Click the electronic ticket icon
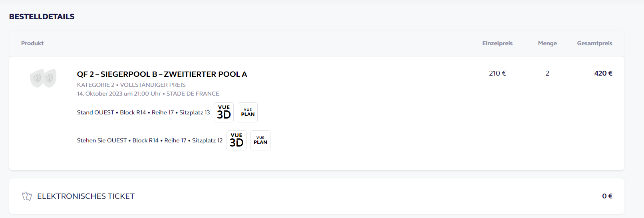 (x=27, y=196)
